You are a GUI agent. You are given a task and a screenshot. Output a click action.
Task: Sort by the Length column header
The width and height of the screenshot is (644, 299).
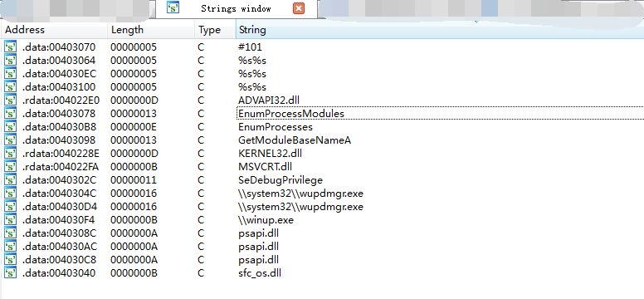pyautogui.click(x=151, y=30)
